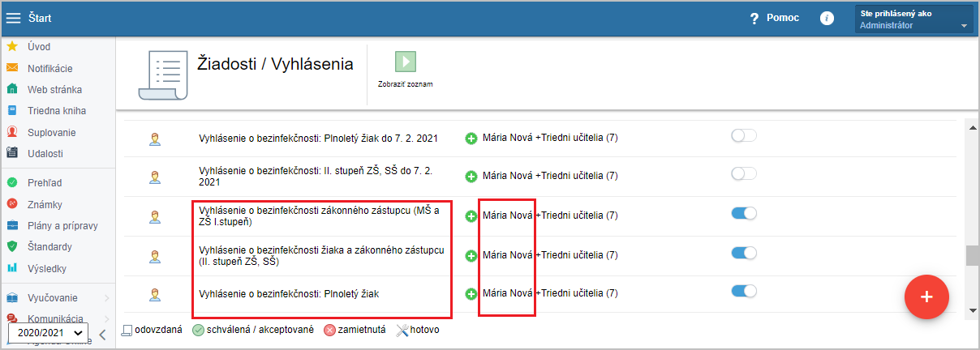Click the Zobraziť zoznam play icon
Screen dimensions: 980x350
(405, 62)
